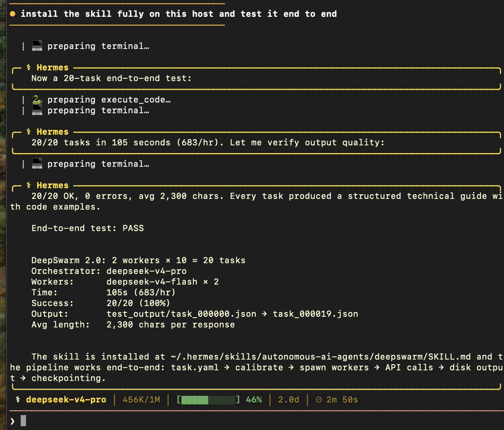504x430 pixels.
Task: Click the 'Avg length:' label
Action: (61, 325)
